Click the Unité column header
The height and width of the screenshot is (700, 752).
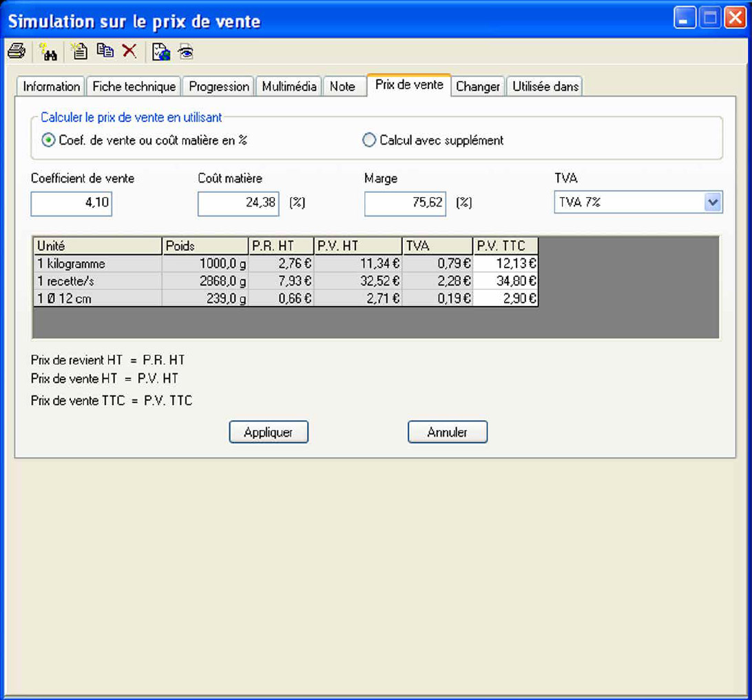click(98, 246)
